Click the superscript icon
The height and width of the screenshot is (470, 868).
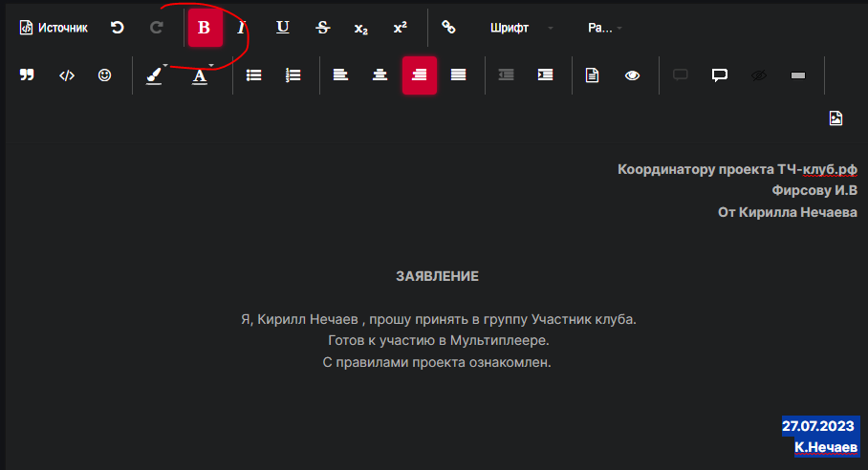point(400,28)
